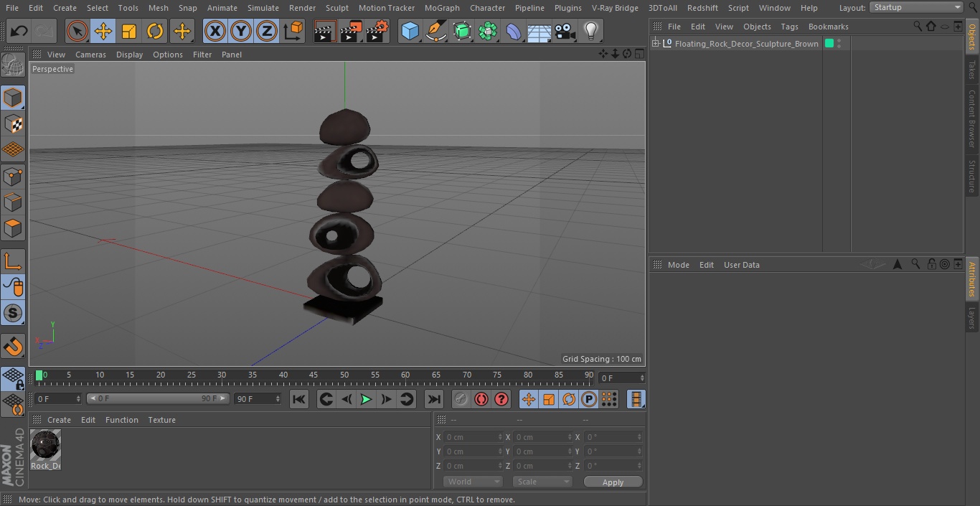This screenshot has height=506, width=980.
Task: Toggle Position keyframe channel
Action: [529, 399]
